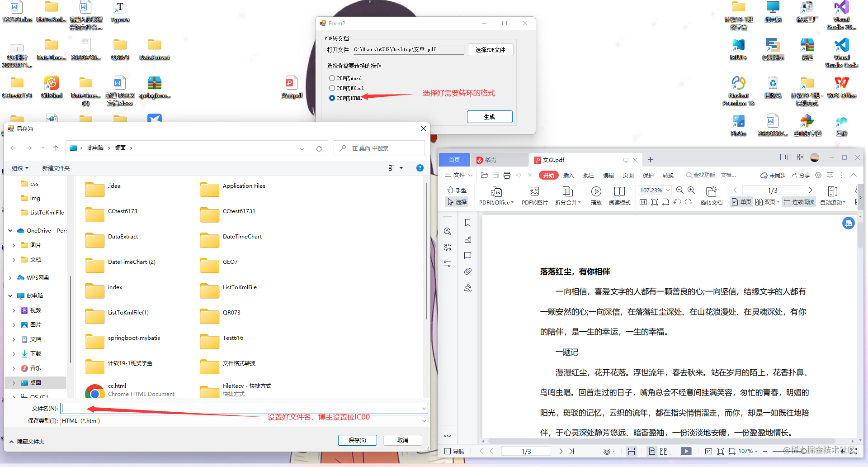Click the back arrow in Save dialog
Image resolution: width=868 pixels, height=467 pixels.
pos(13,148)
